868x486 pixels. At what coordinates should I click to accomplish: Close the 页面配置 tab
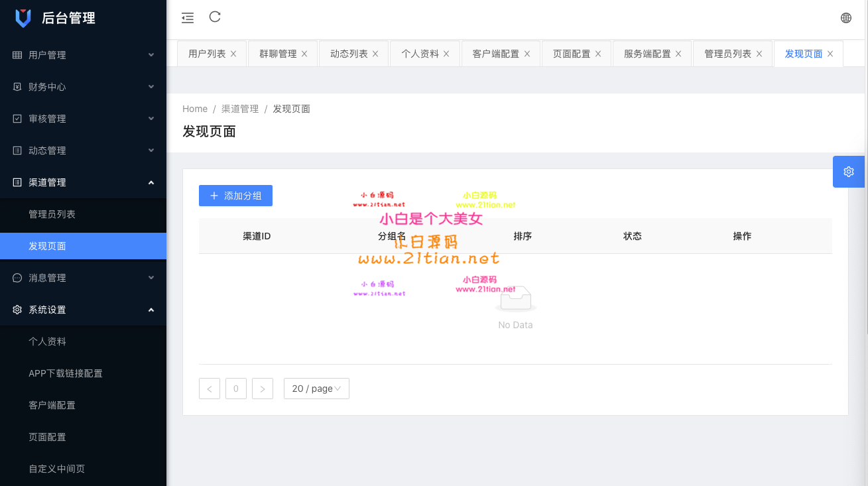(x=598, y=54)
